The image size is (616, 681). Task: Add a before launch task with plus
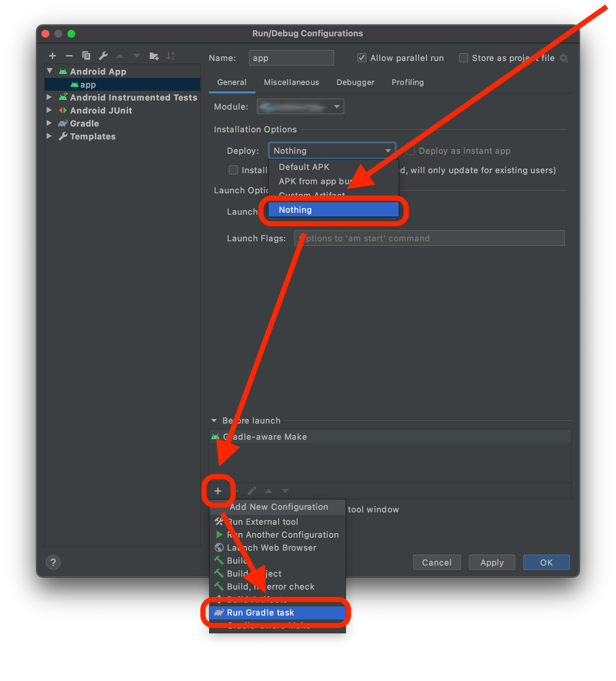click(x=218, y=491)
